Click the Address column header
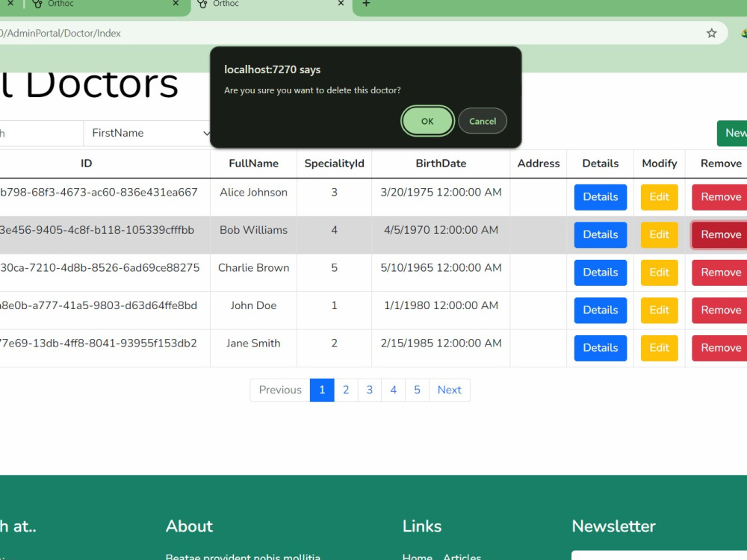 coord(539,164)
